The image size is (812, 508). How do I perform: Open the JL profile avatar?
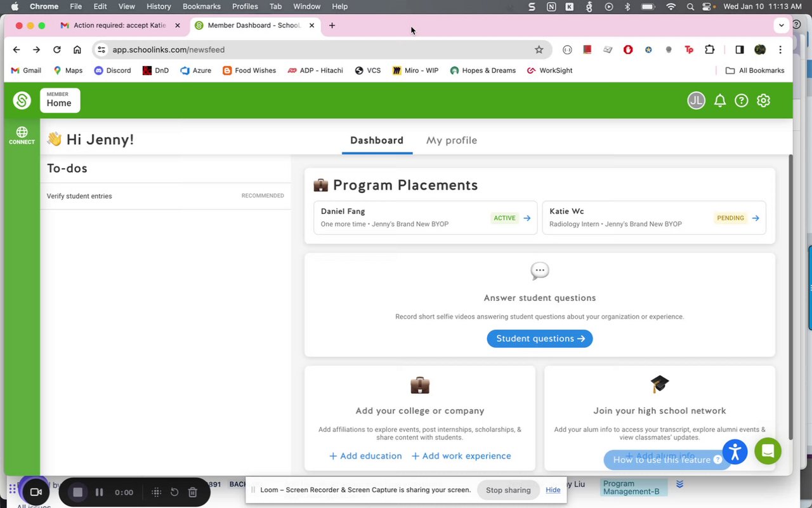coord(697,100)
